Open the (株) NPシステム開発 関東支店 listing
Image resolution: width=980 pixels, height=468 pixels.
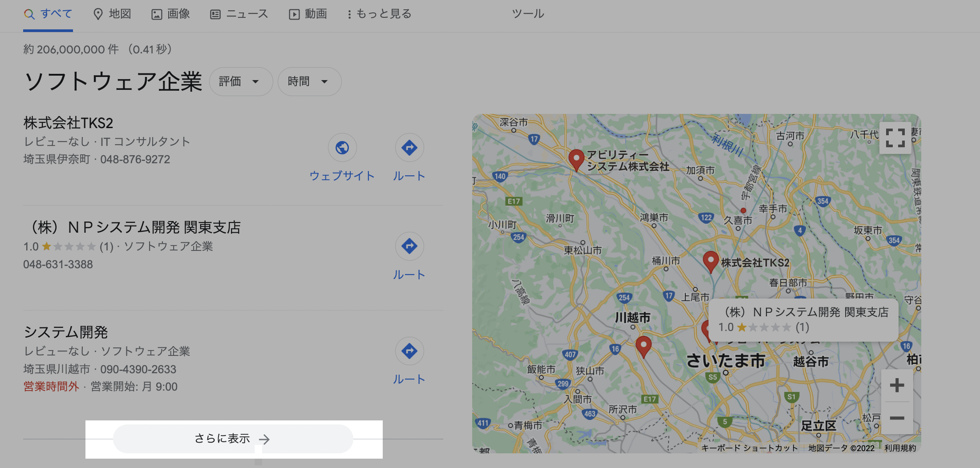coord(132,227)
